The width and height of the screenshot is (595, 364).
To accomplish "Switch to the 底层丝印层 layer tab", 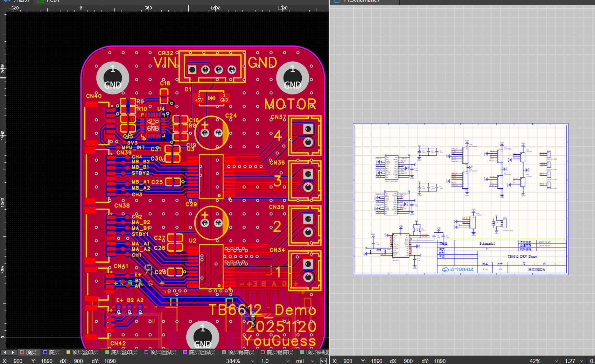I will click(x=121, y=352).
